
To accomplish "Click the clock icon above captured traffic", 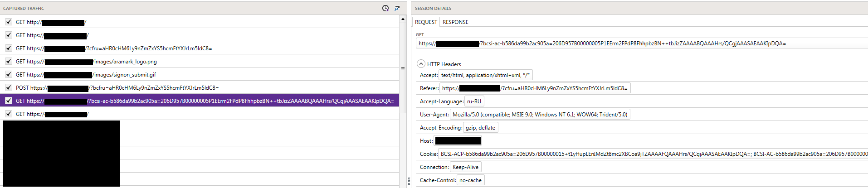I will tap(385, 8).
